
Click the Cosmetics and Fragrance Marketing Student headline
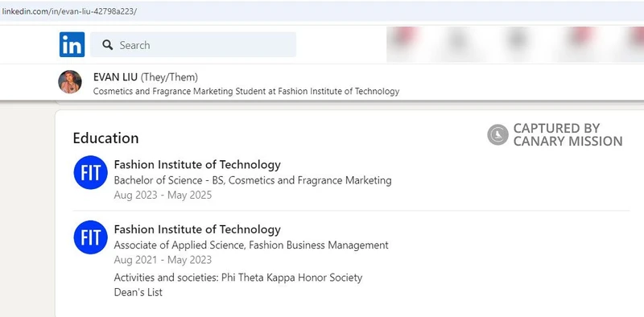coord(246,91)
